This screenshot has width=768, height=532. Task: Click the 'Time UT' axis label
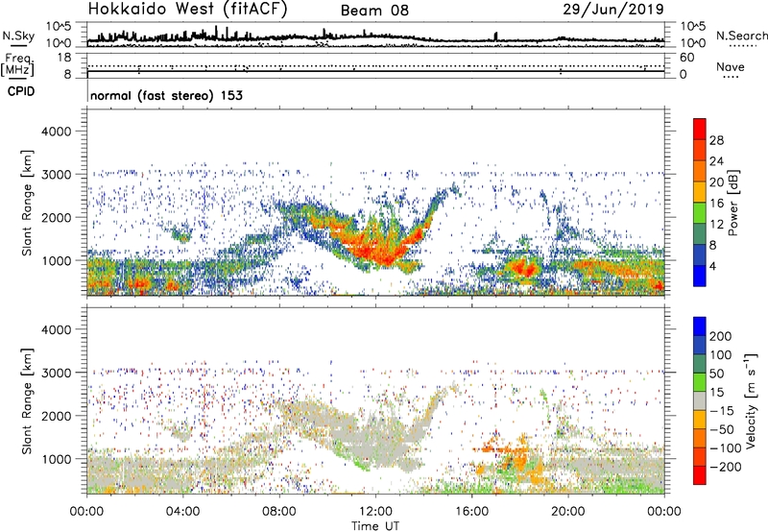(x=375, y=526)
